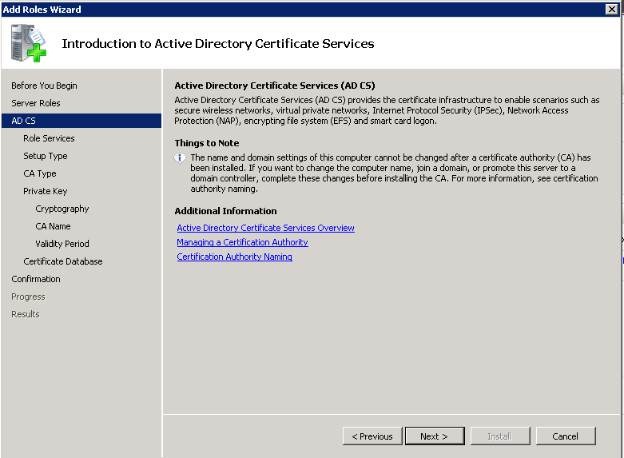The image size is (624, 458).
Task: Jump to Confirmation step
Action: [x=36, y=279]
